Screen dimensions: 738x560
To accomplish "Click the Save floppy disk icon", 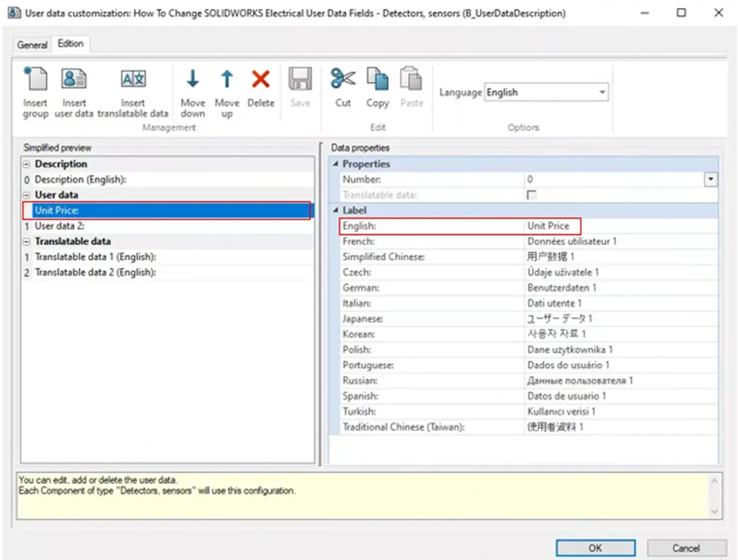I will 300,79.
